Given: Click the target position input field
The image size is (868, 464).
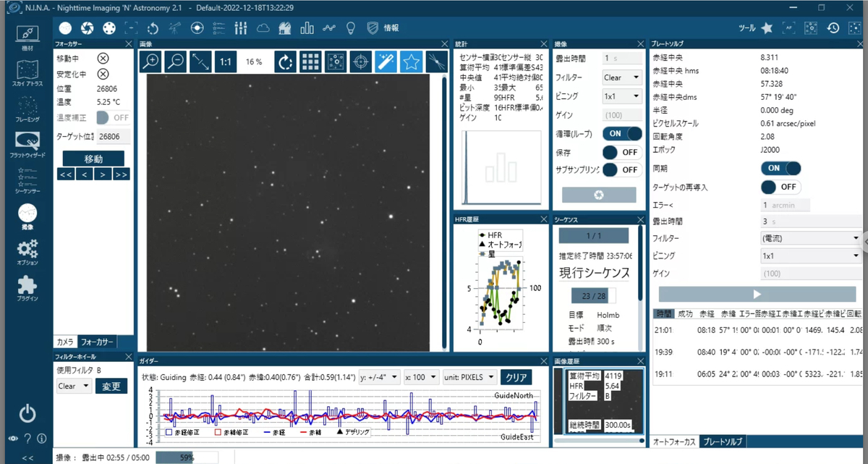Looking at the screenshot, I should 113,136.
